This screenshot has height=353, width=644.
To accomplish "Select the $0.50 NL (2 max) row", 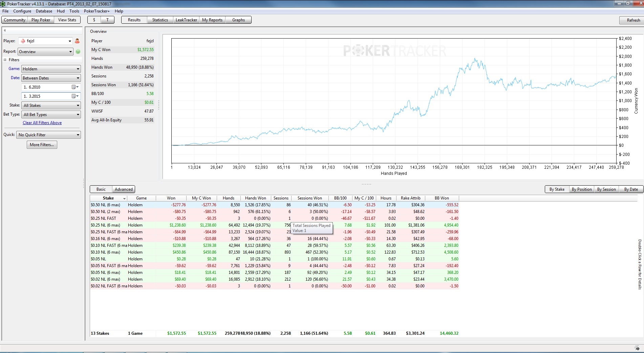I will pos(274,212).
